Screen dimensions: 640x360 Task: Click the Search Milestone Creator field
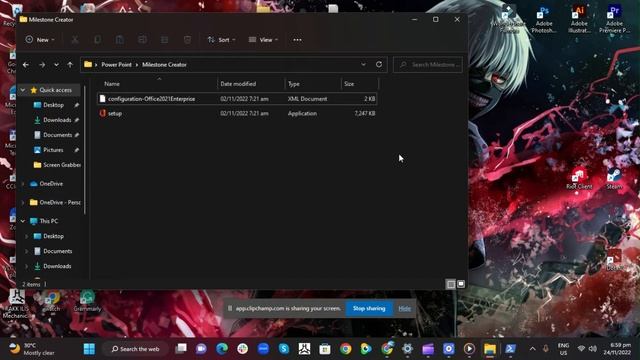click(428, 64)
